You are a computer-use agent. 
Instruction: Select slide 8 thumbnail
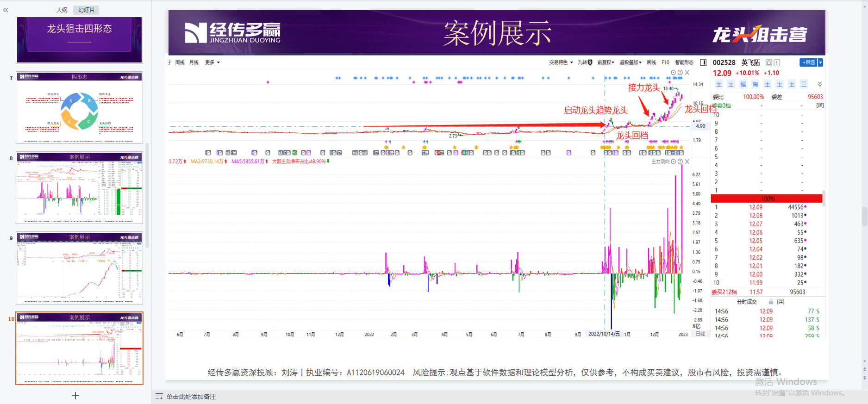click(x=79, y=188)
